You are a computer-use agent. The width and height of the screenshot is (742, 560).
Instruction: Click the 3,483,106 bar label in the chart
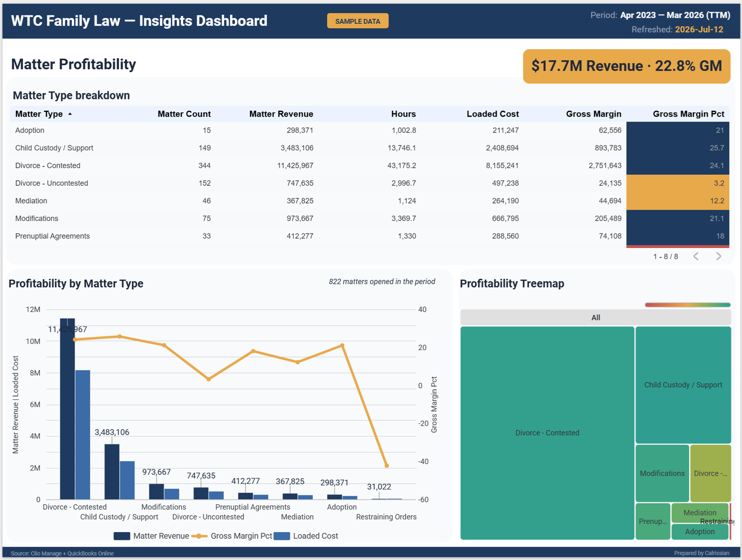point(112,432)
